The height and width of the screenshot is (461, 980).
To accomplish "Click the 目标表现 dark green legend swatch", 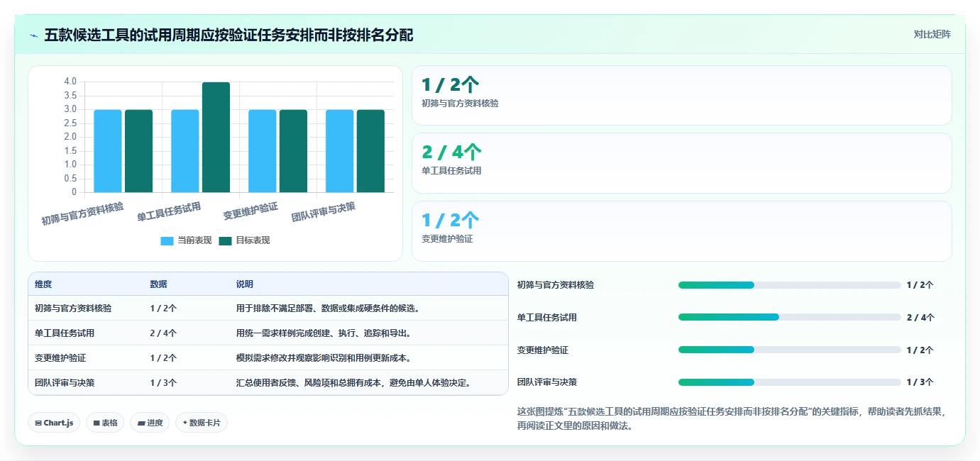I will (x=225, y=240).
